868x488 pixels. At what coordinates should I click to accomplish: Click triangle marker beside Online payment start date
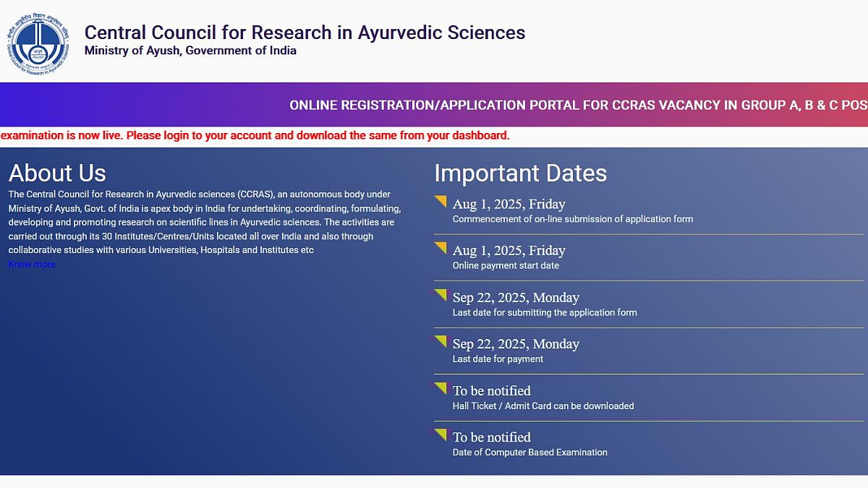point(441,248)
